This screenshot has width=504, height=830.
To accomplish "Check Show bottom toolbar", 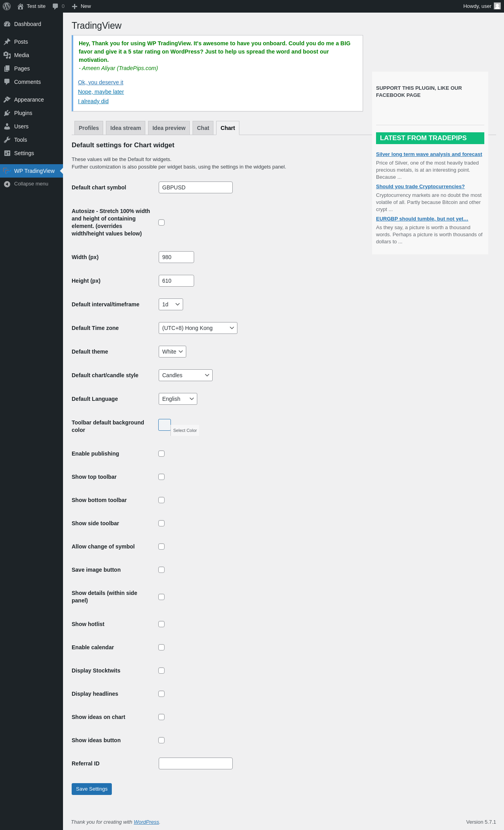I will [x=161, y=500].
